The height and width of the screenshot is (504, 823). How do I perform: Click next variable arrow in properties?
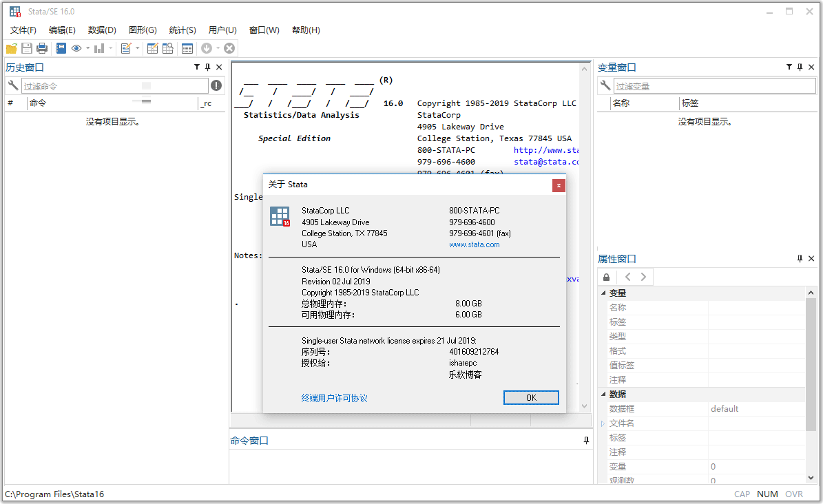[643, 277]
